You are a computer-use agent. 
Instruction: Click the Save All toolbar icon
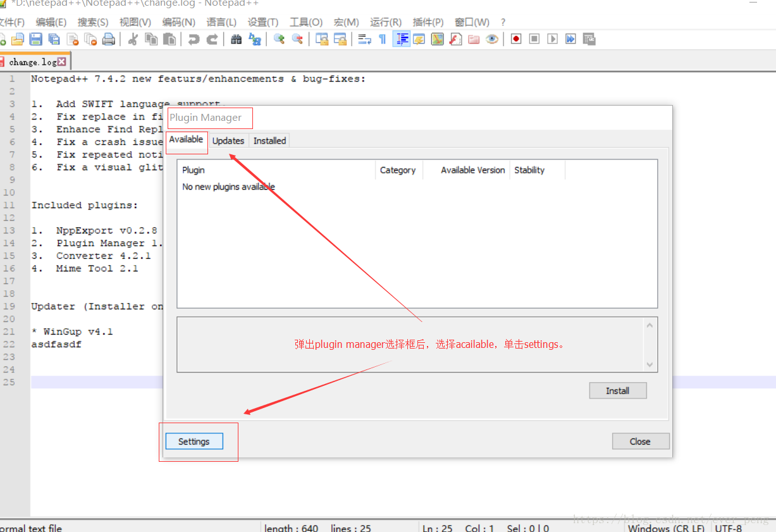point(54,39)
